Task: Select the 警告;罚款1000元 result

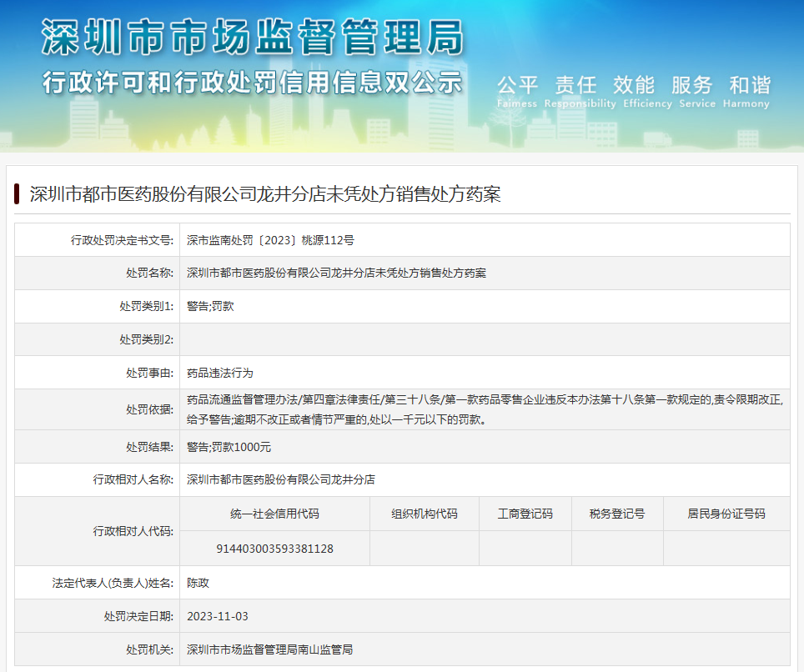Action: [x=229, y=447]
